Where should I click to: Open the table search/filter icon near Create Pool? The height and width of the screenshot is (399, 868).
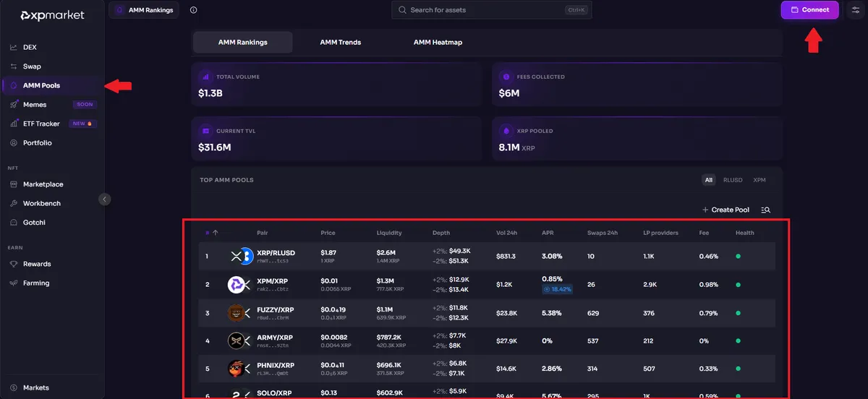(x=765, y=210)
